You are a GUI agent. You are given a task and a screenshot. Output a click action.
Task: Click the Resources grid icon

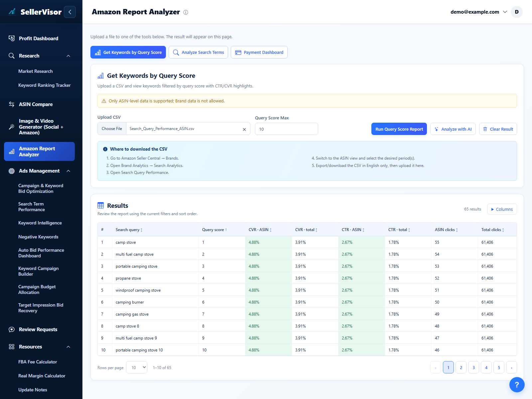point(12,346)
